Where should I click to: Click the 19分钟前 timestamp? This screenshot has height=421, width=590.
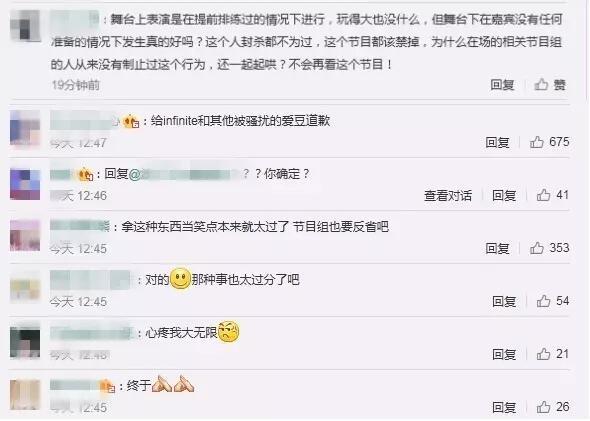pos(76,85)
